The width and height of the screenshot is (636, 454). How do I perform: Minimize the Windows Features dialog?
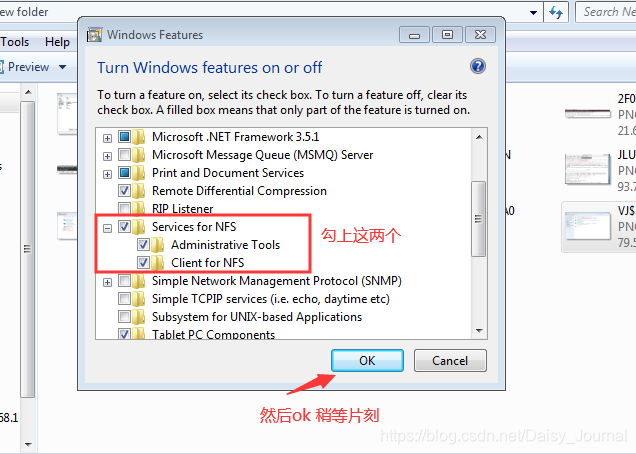(x=414, y=35)
